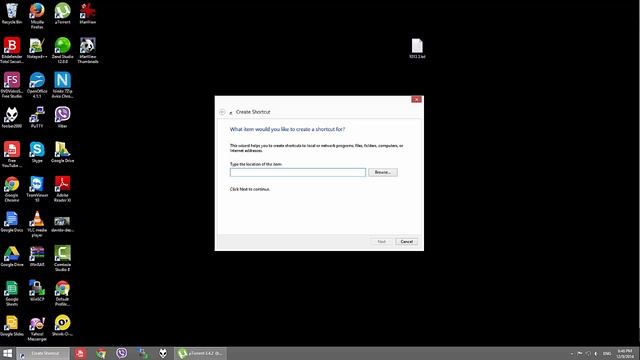Select the Notepad++ desktop shortcut

coord(37,48)
